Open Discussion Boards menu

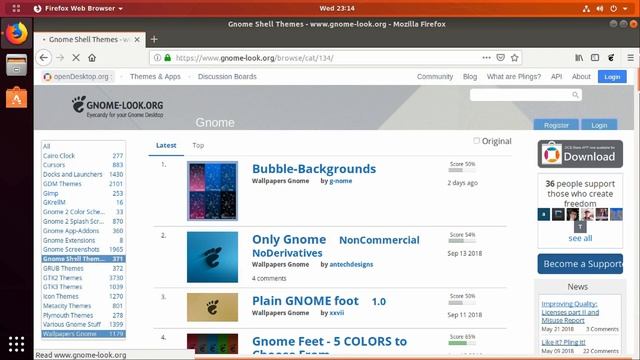click(227, 77)
